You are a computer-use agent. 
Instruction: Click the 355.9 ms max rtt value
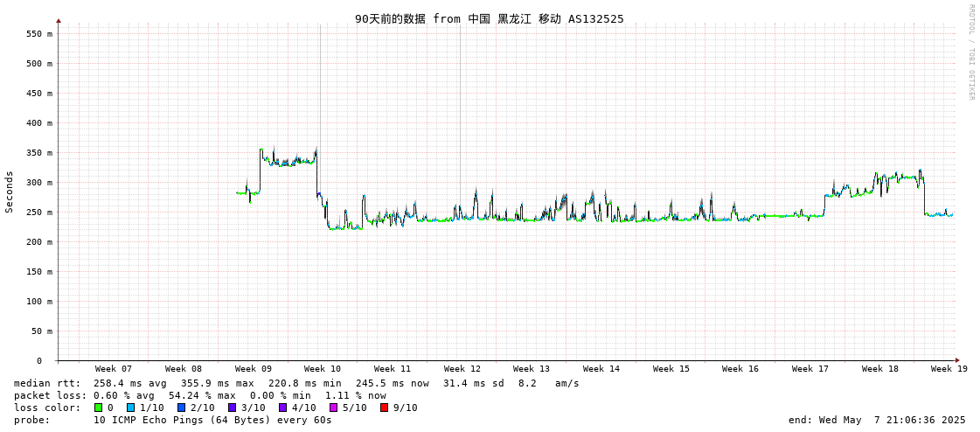click(x=218, y=383)
